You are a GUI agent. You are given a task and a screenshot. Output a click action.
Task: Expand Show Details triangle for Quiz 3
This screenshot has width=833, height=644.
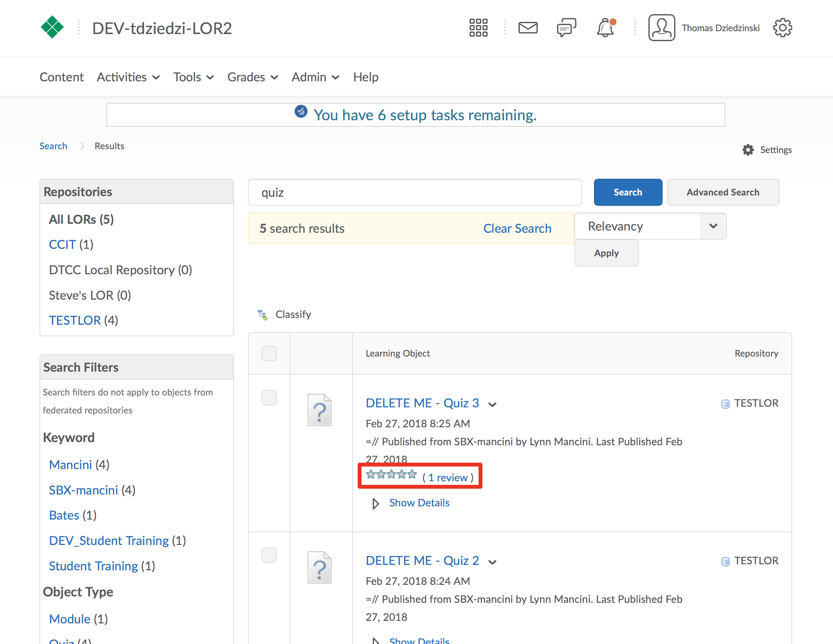coord(376,504)
